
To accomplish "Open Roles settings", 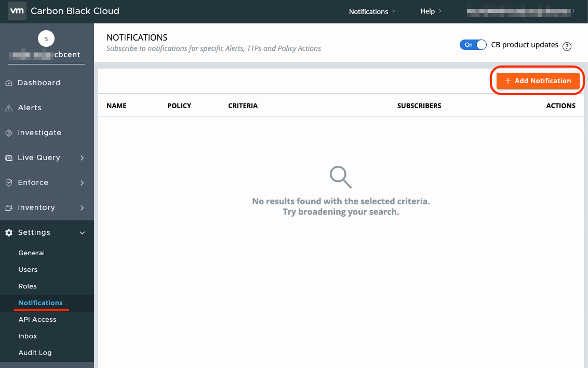I will [x=28, y=286].
